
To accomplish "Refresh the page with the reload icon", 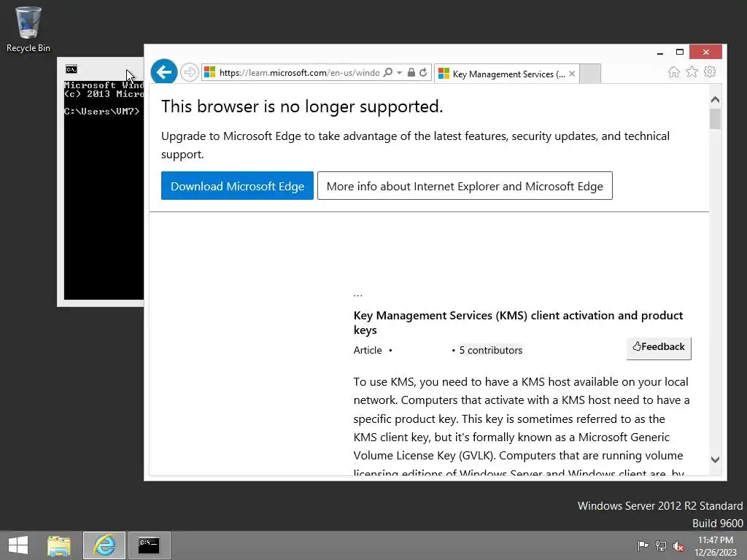I will click(423, 72).
